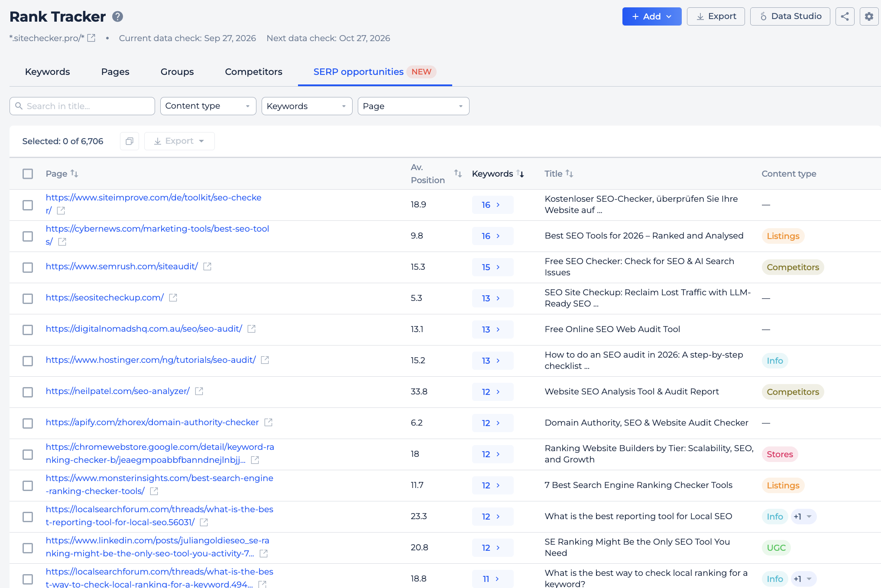881x588 pixels.
Task: Sort by Title column arrows
Action: [569, 174]
